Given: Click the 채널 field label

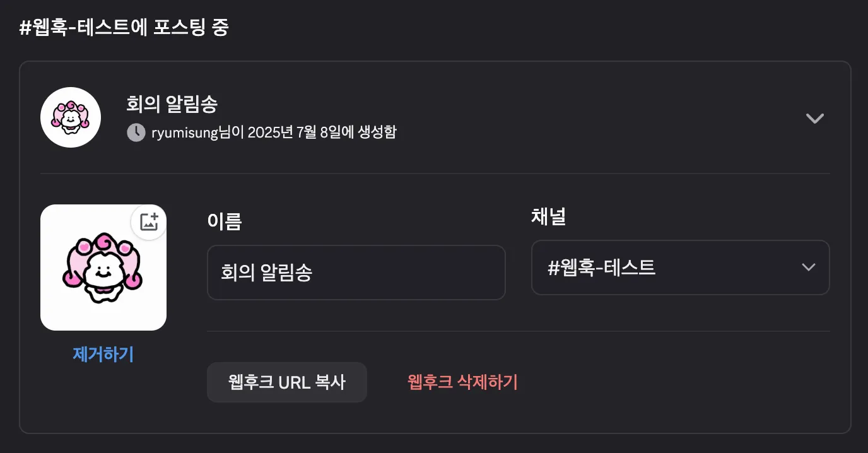Looking at the screenshot, I should [548, 216].
